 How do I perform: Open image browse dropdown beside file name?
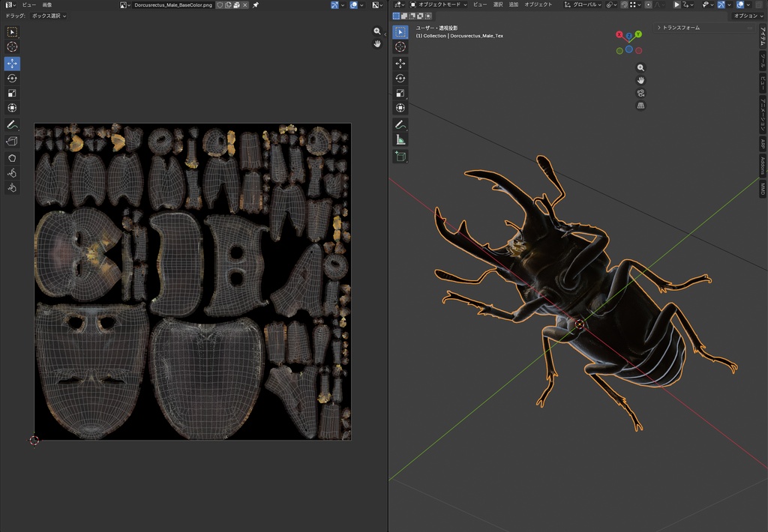point(125,5)
